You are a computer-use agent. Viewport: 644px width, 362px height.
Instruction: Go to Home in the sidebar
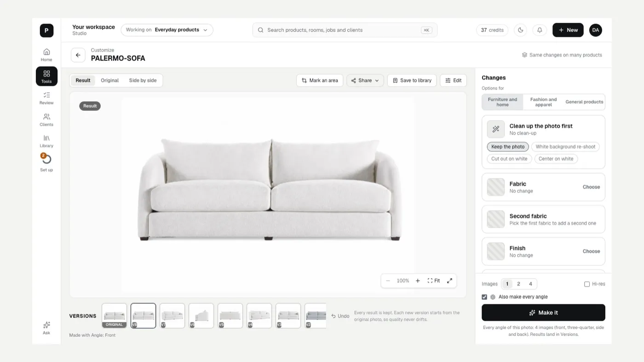(x=46, y=55)
